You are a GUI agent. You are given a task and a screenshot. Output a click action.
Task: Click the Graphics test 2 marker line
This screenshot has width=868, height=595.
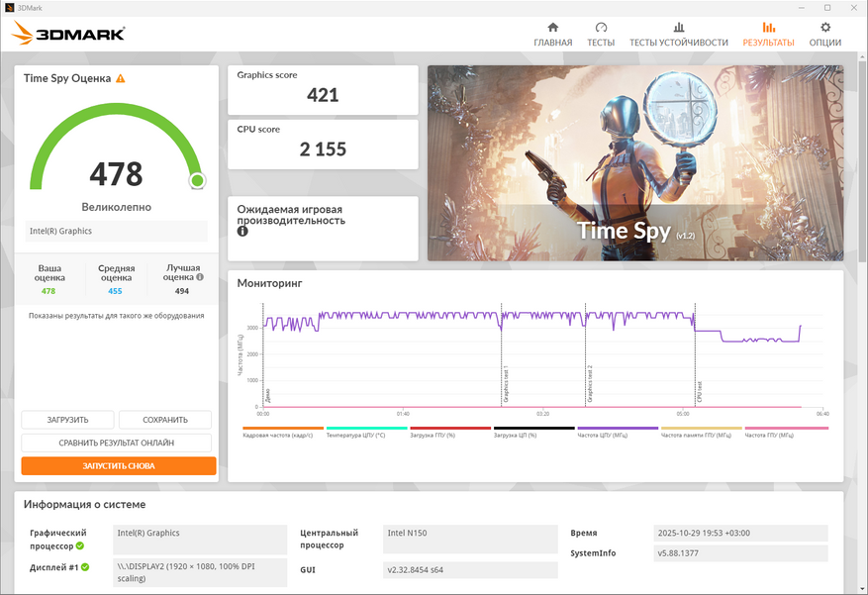tap(586, 354)
